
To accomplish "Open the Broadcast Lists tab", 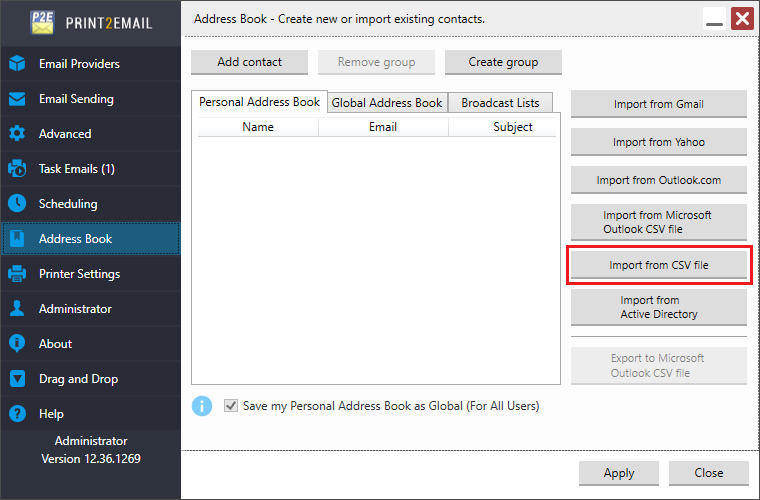I will 500,103.
